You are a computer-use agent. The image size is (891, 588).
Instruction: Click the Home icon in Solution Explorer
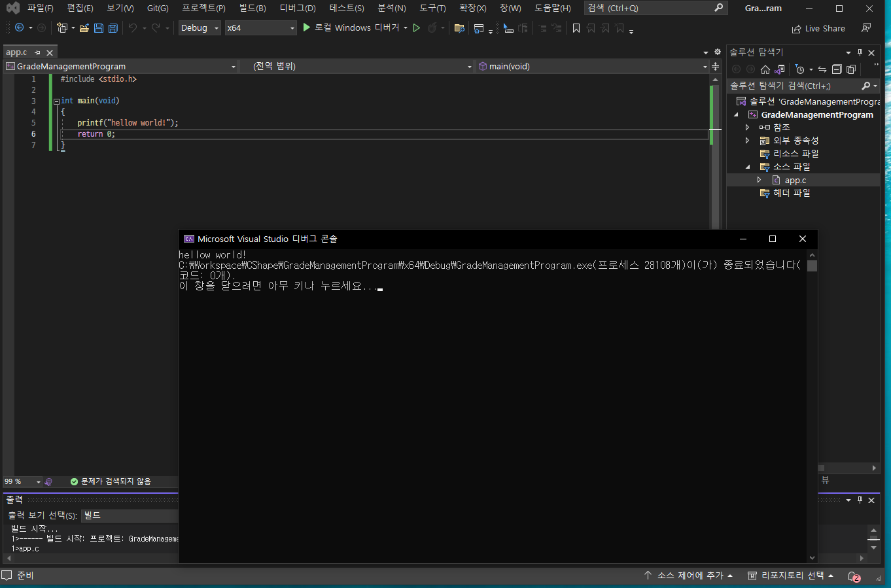[765, 69]
